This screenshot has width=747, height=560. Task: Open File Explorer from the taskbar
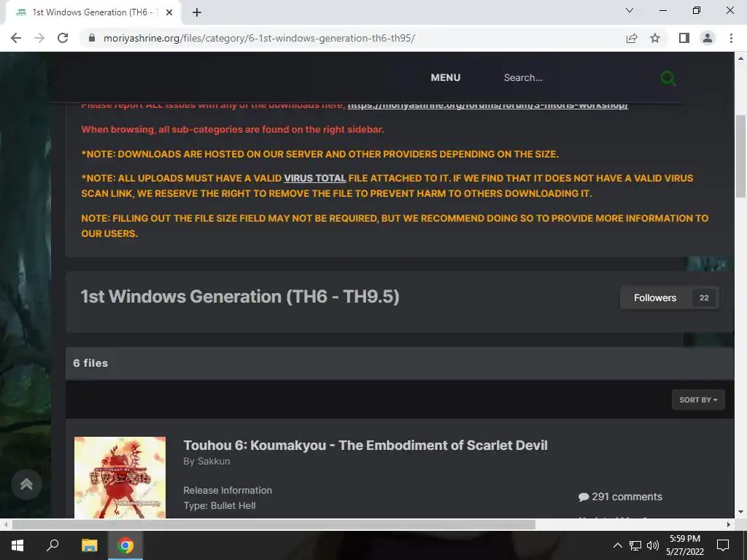click(x=89, y=545)
